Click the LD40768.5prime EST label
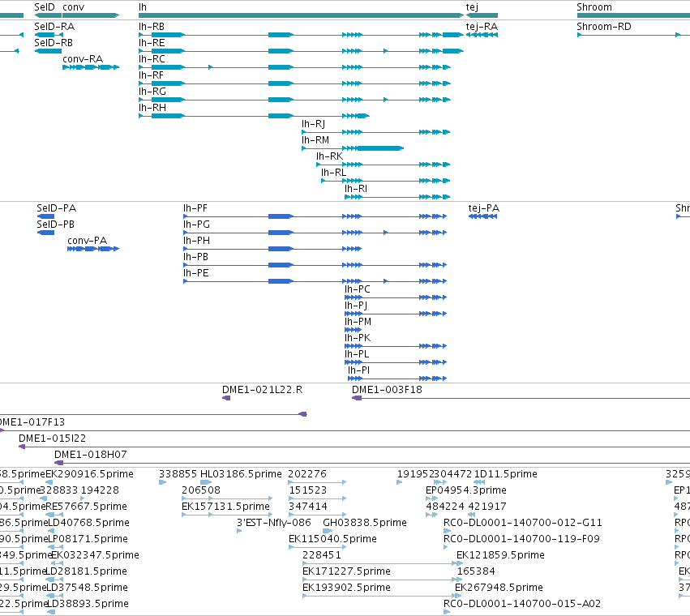The image size is (690, 616). pyautogui.click(x=88, y=523)
